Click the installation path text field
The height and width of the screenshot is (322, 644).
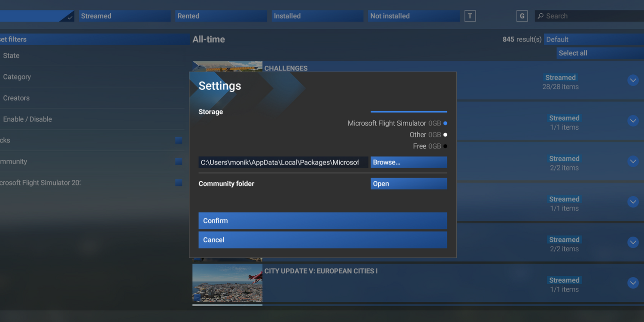click(x=283, y=162)
